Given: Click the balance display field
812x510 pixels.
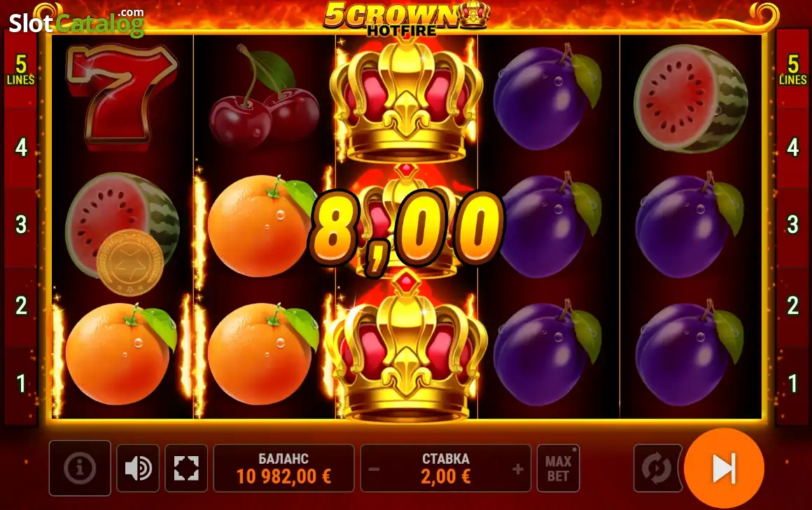Looking at the screenshot, I should pyautogui.click(x=283, y=468).
